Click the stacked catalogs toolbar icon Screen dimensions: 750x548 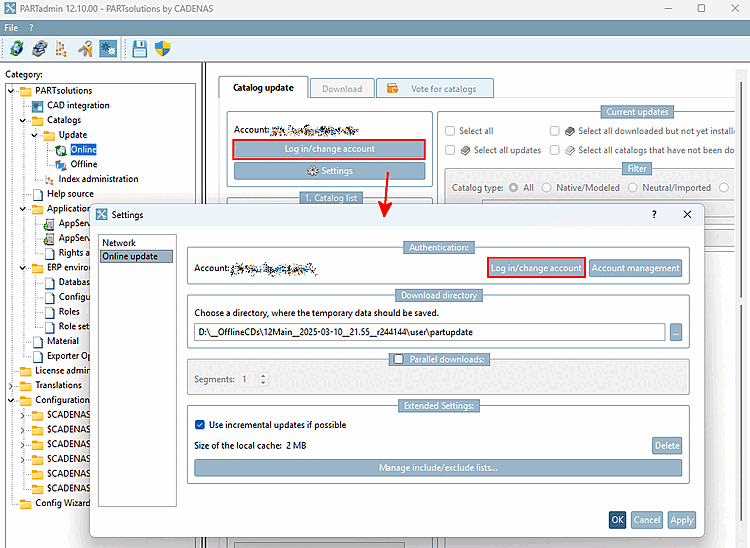tap(40, 48)
